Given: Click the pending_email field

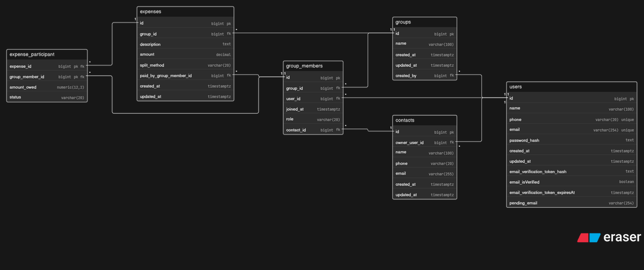Looking at the screenshot, I should (572, 203).
